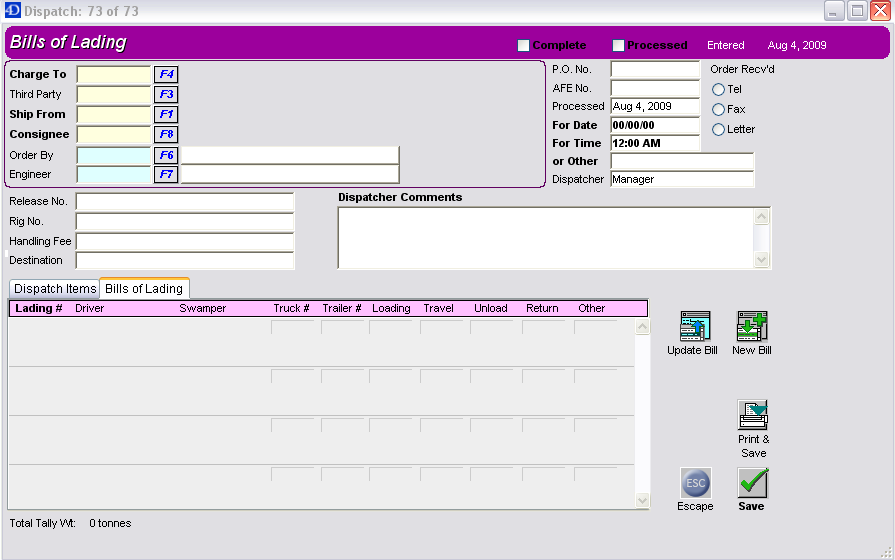
Task: Select the Fax order received option
Action: click(718, 110)
